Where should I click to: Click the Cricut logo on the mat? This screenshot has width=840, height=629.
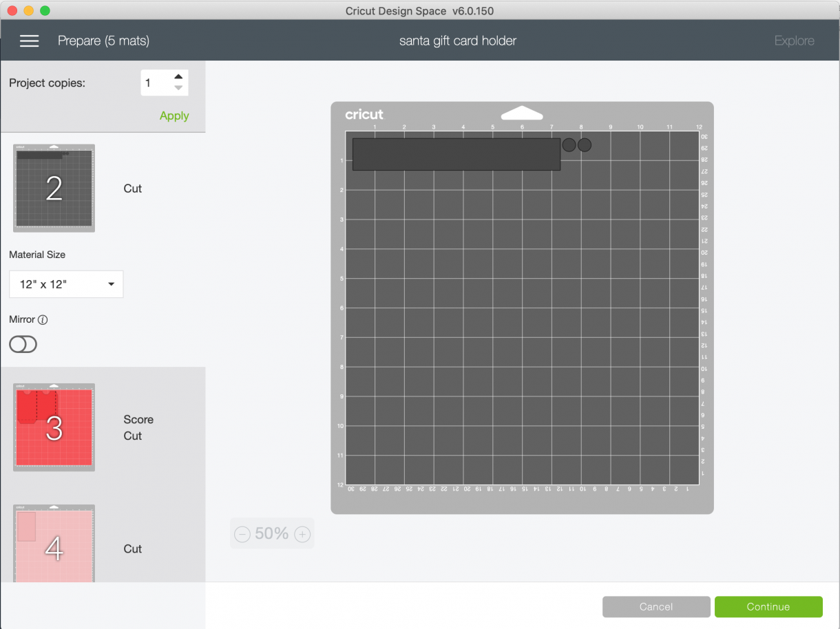click(364, 114)
